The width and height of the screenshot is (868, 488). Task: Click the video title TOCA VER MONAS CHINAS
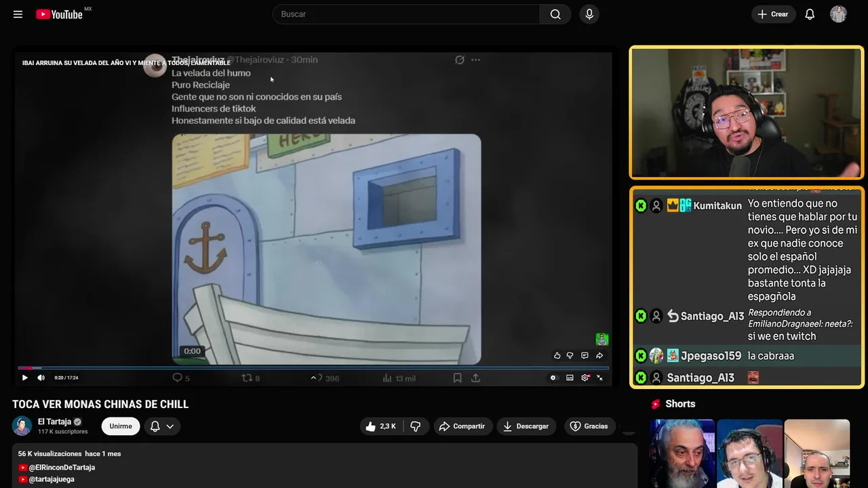[x=100, y=405]
